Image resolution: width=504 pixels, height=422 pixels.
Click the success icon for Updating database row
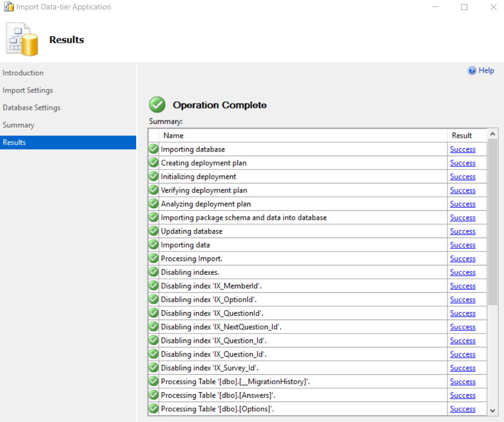(x=153, y=231)
